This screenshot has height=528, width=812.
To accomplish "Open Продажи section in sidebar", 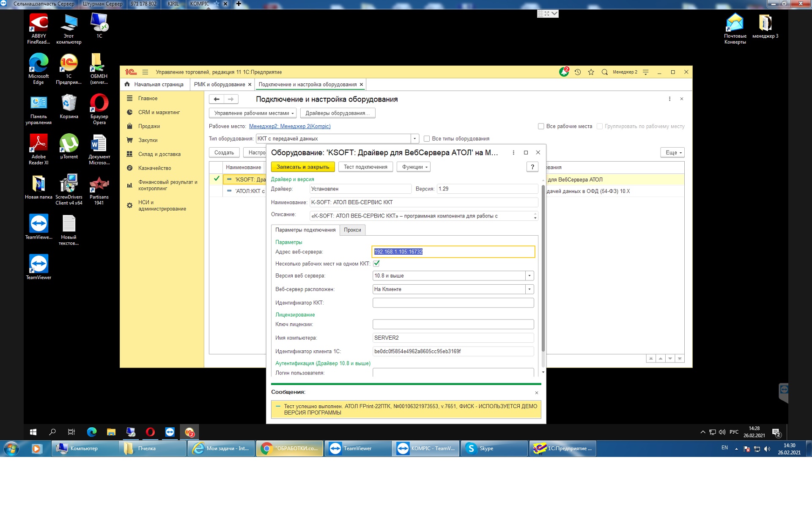I will tap(149, 126).
